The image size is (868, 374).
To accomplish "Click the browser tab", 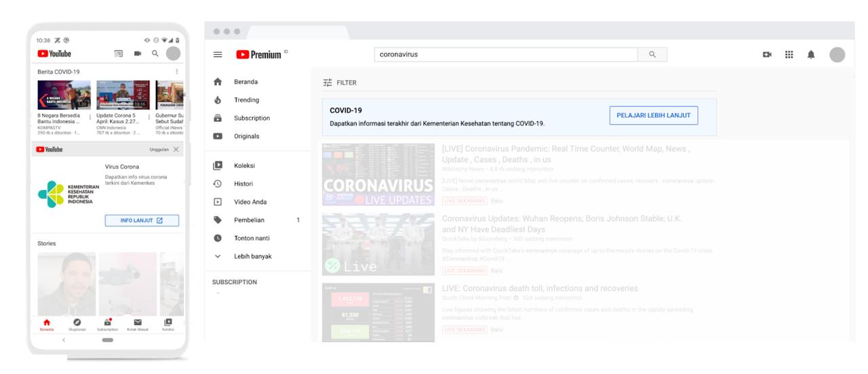I will [298, 32].
